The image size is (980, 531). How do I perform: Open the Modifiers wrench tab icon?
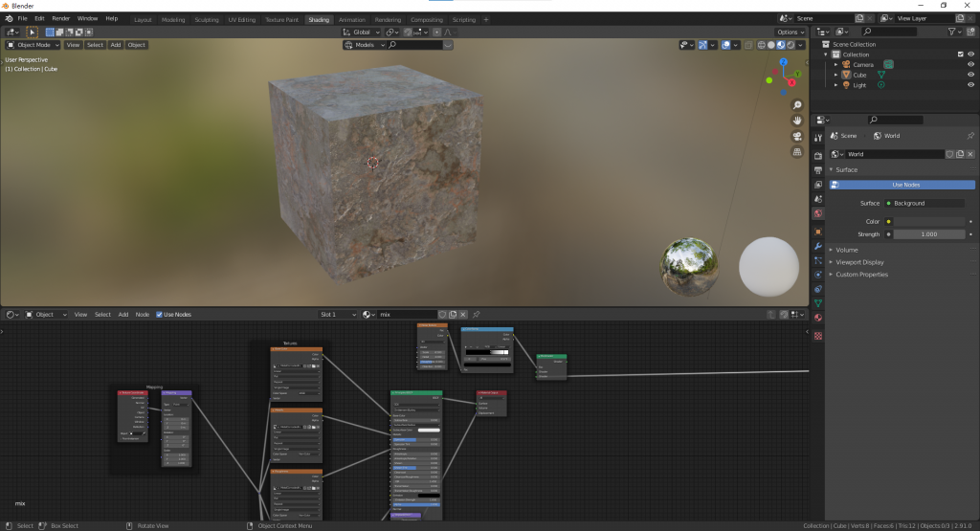tap(817, 246)
